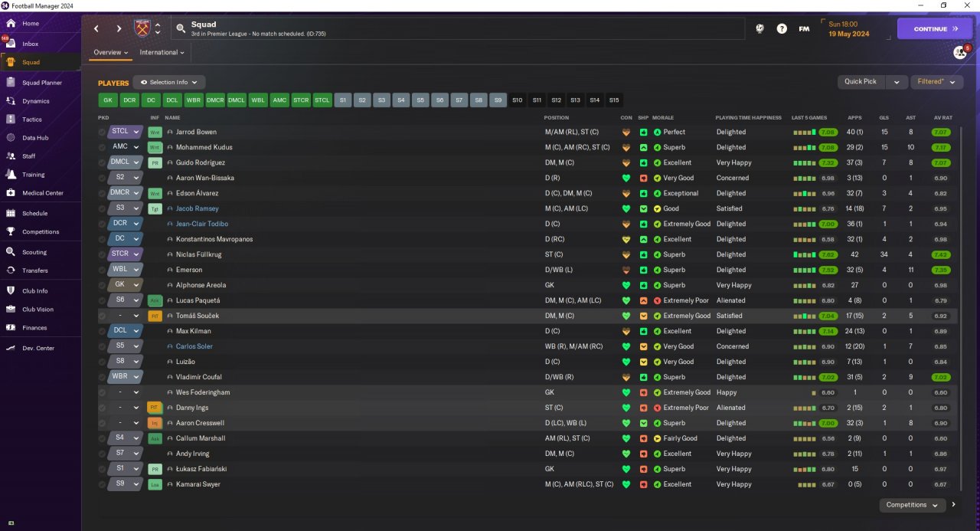
Task: Open the Club Vision icon
Action: point(11,309)
